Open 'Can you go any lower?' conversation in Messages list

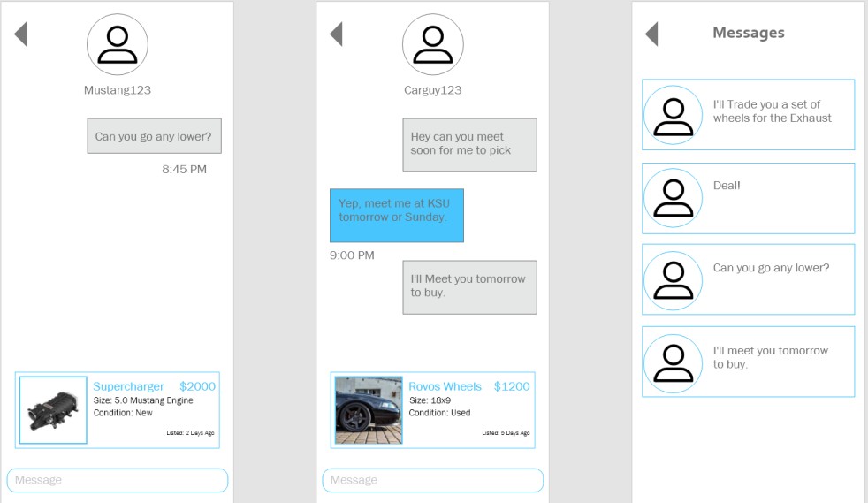[749, 279]
